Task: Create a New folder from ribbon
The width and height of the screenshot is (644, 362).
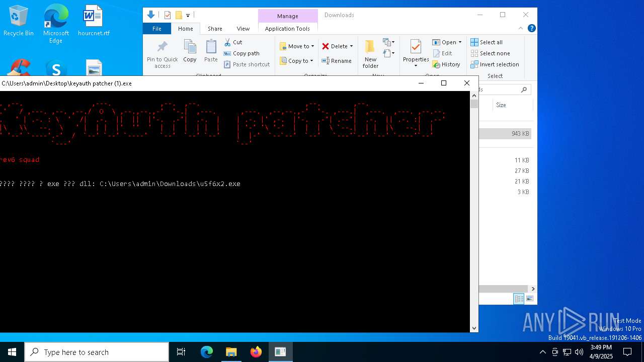Action: 370,54
